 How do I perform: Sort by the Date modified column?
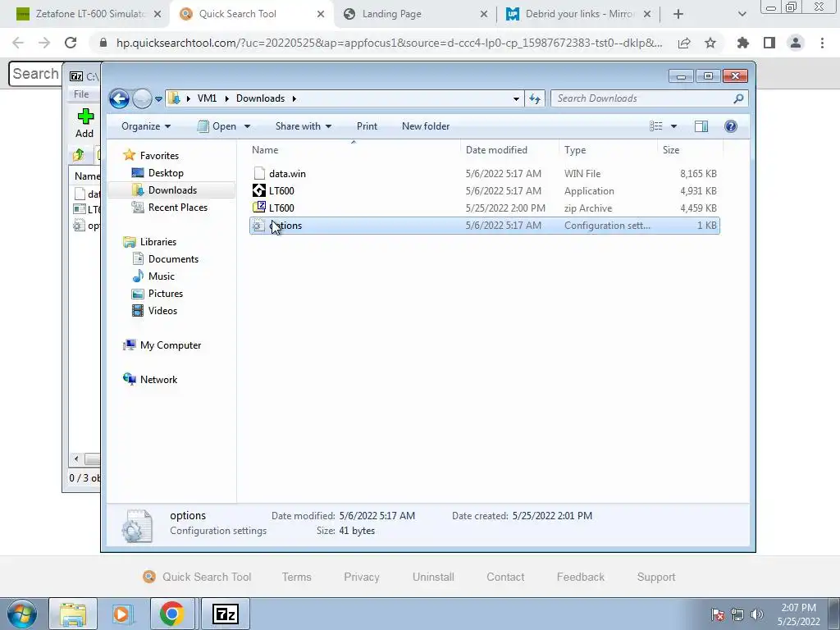(496, 150)
